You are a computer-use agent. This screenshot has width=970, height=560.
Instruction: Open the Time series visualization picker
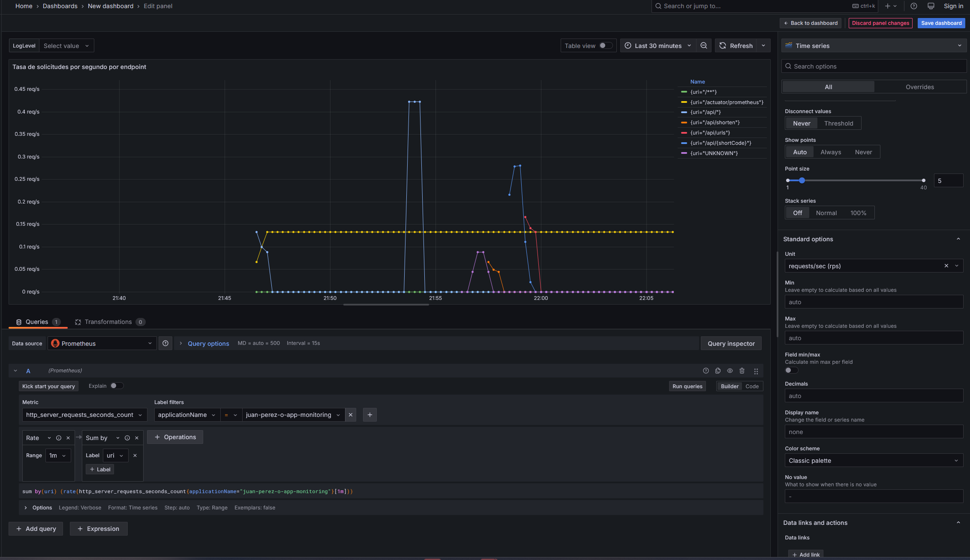pos(873,46)
